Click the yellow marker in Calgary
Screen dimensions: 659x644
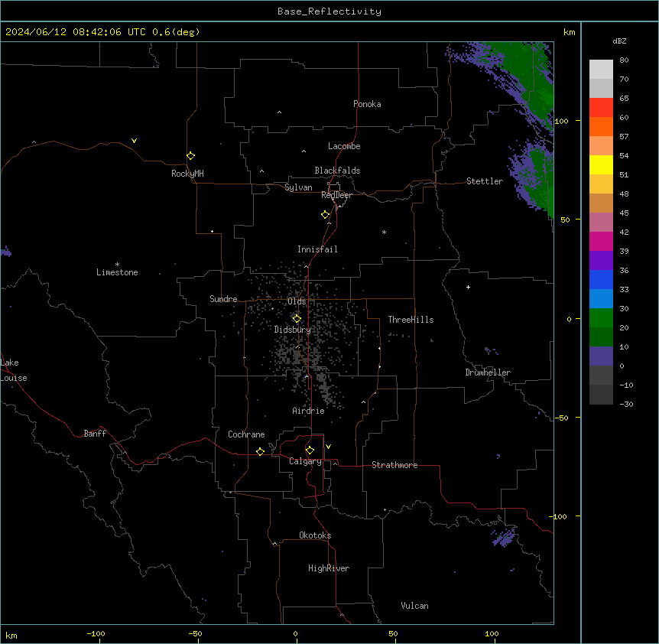pos(310,450)
